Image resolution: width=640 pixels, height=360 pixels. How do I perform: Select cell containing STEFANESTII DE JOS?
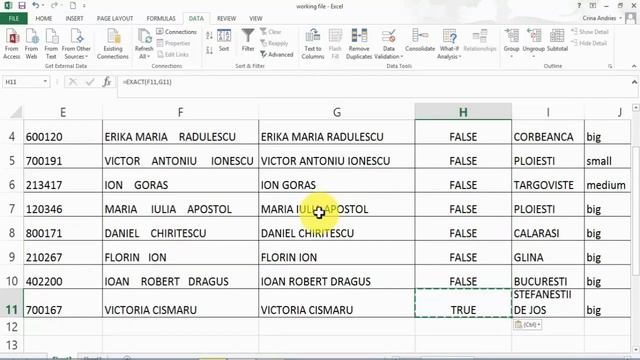548,303
